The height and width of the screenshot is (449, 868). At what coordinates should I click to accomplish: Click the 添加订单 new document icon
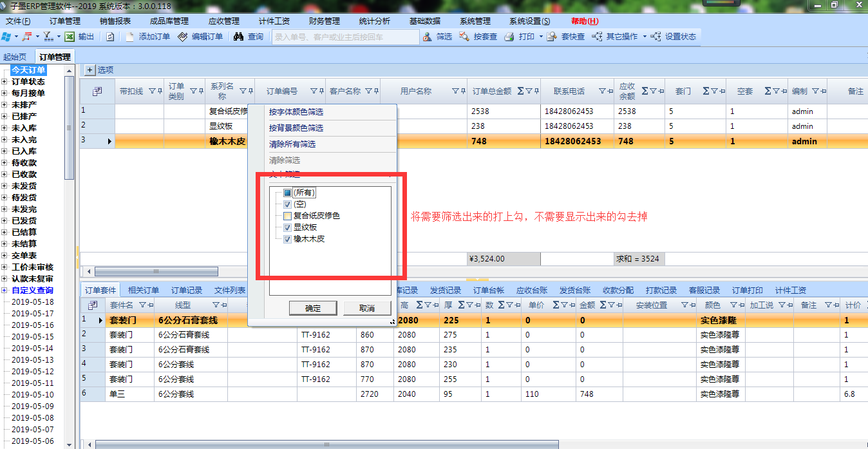130,37
